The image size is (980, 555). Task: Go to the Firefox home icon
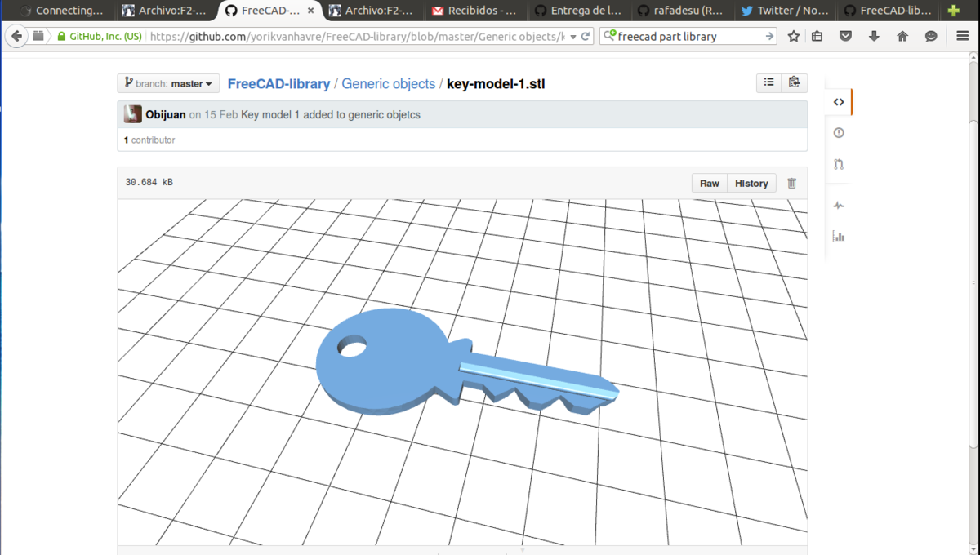click(902, 37)
